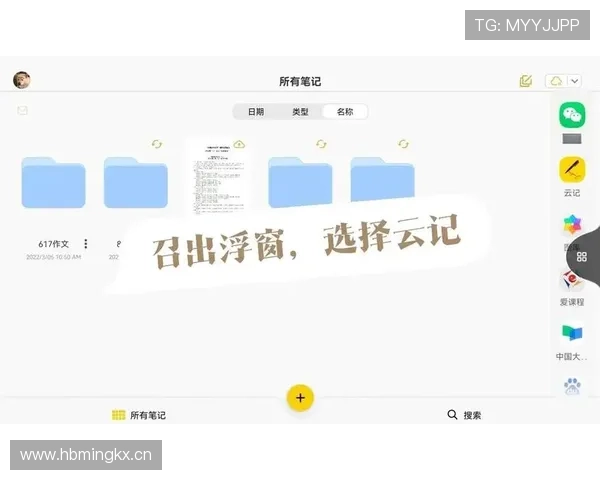Expand the cloud sync dropdown arrow

coord(575,81)
